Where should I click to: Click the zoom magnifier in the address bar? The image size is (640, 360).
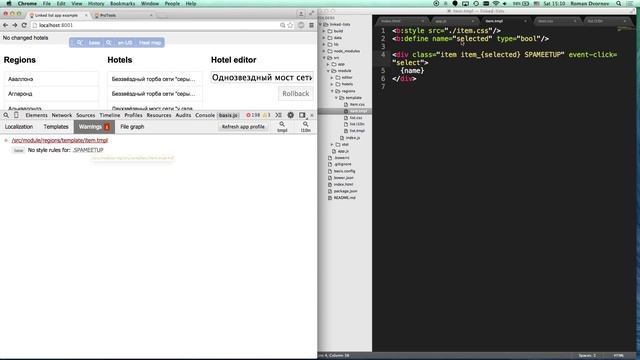(282, 25)
